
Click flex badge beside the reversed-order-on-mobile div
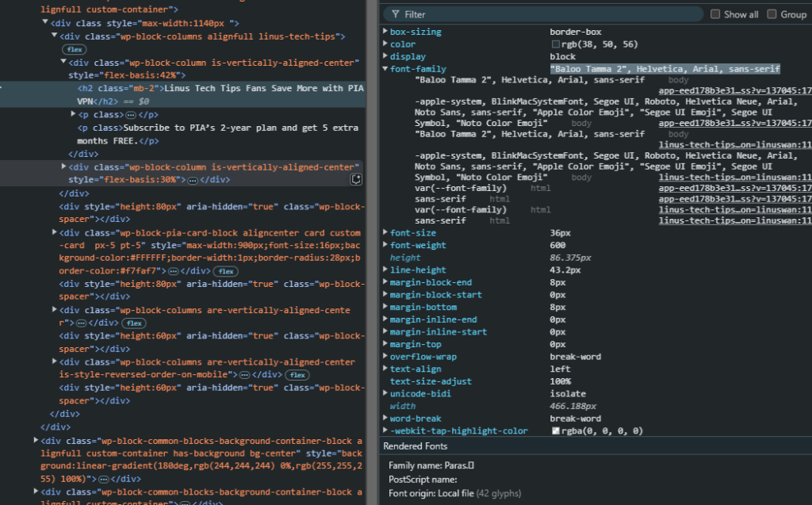pyautogui.click(x=297, y=375)
